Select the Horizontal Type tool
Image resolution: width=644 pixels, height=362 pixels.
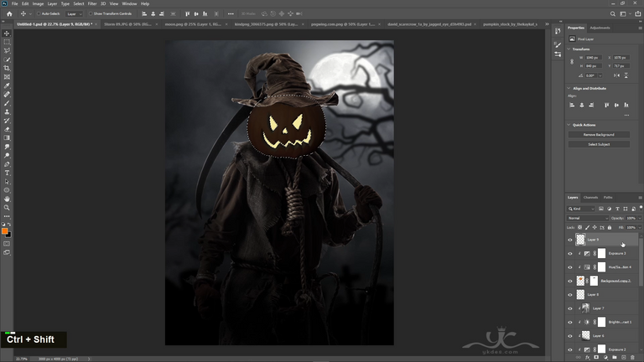click(x=7, y=173)
